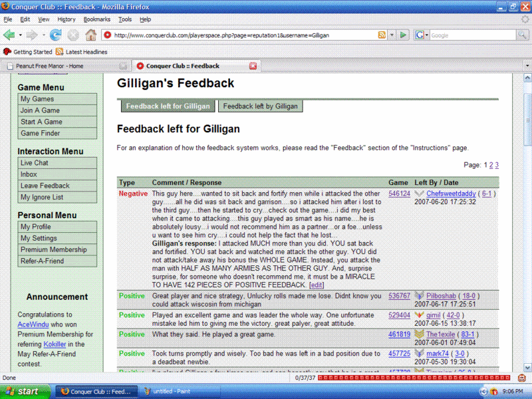Image resolution: width=532 pixels, height=399 pixels.
Task: Click the red page load progress bar
Action: pos(414,378)
